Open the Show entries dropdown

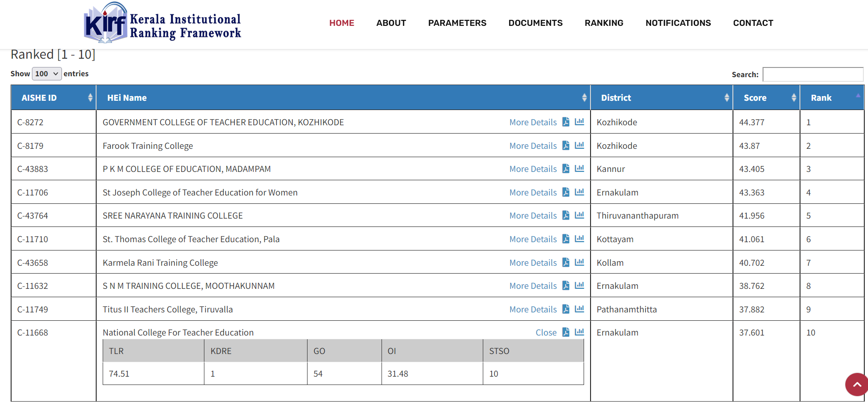(x=47, y=73)
